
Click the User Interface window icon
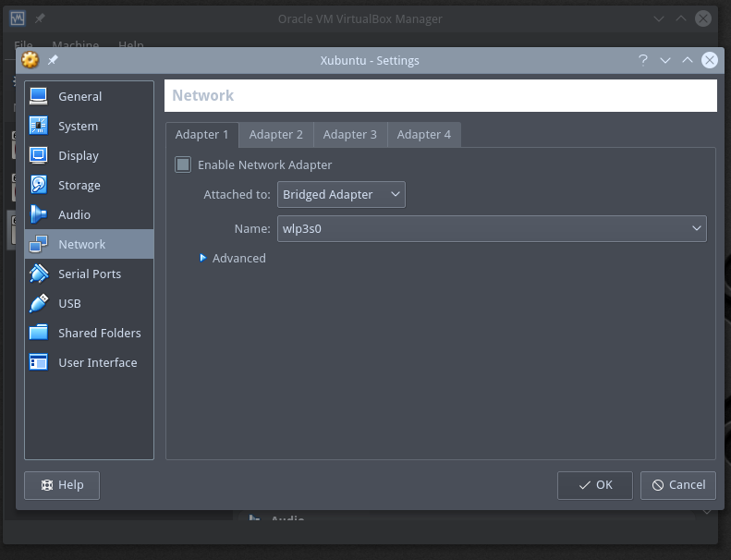[x=38, y=362]
